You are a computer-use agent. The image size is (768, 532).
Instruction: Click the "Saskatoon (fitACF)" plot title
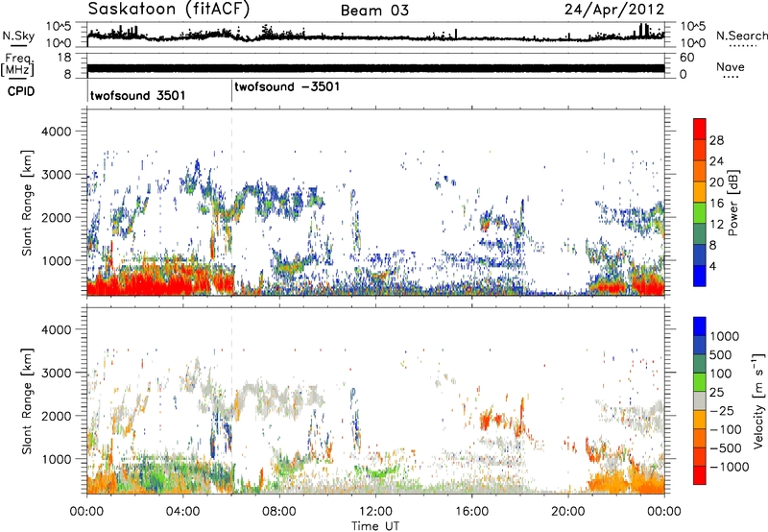click(x=169, y=10)
